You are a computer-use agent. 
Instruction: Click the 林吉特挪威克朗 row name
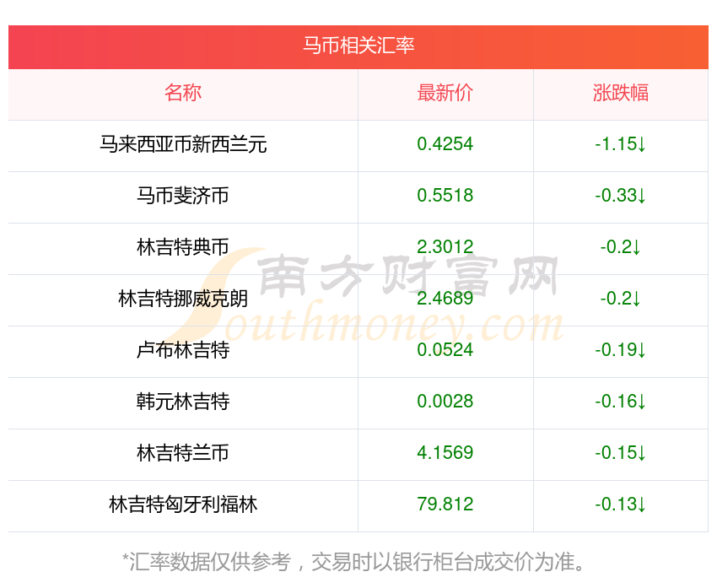[x=183, y=299]
